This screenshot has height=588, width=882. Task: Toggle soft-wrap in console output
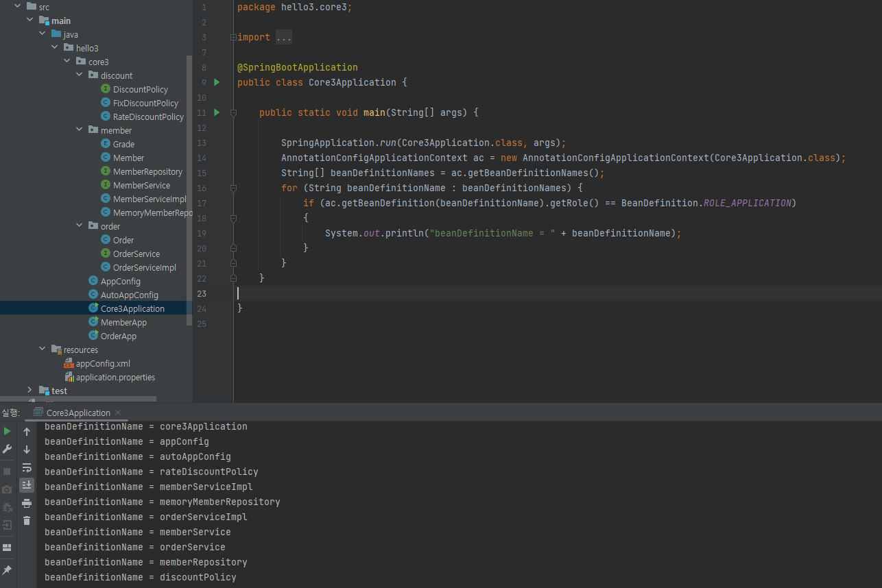click(x=27, y=467)
